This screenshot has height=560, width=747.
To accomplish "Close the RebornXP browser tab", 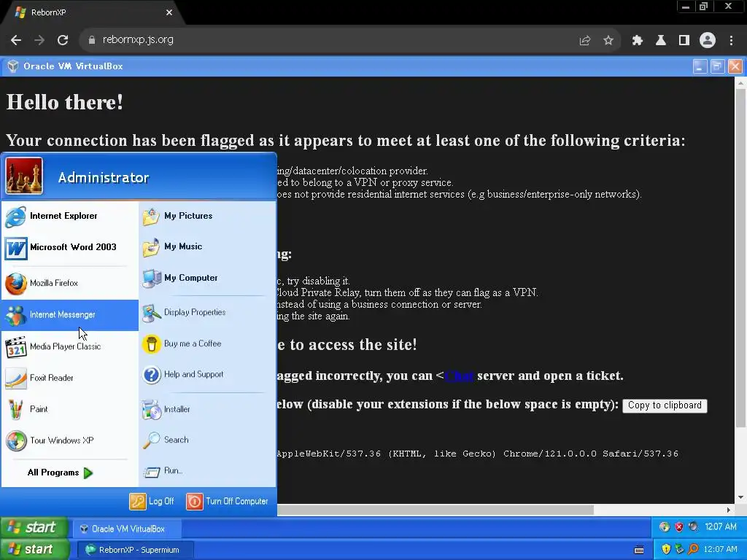I will coord(169,13).
